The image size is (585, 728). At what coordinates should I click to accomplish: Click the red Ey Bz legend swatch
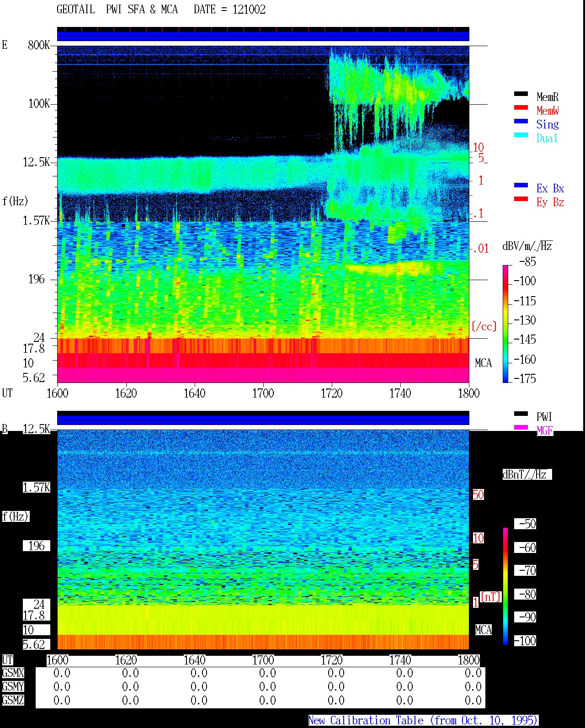(x=521, y=199)
